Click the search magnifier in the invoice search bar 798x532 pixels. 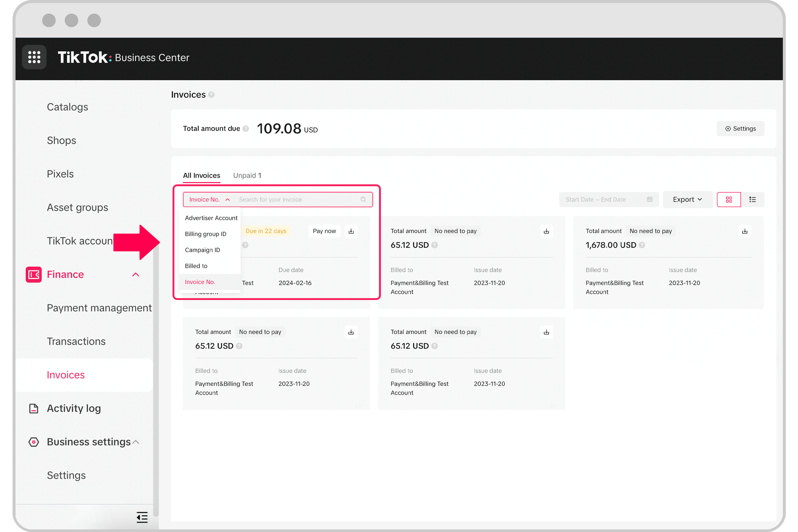[x=363, y=199]
